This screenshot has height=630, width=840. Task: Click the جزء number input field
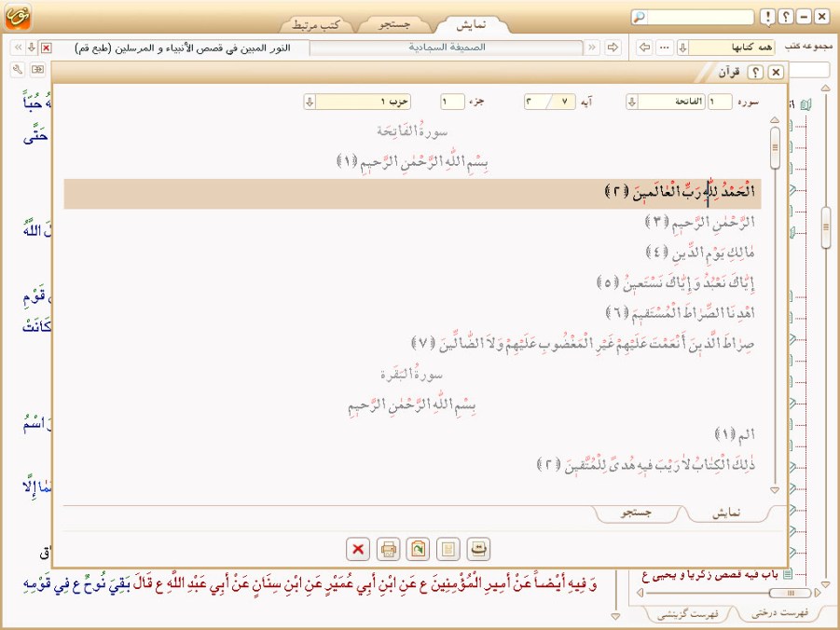pos(452,102)
